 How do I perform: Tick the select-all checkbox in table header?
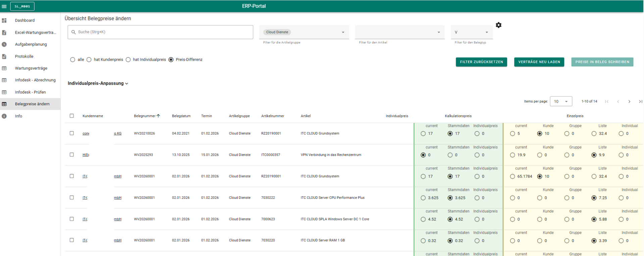click(x=72, y=116)
